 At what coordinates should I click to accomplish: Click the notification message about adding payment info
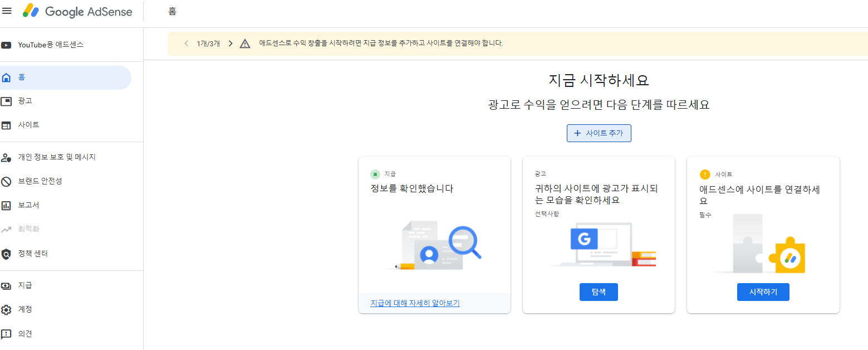pos(381,43)
